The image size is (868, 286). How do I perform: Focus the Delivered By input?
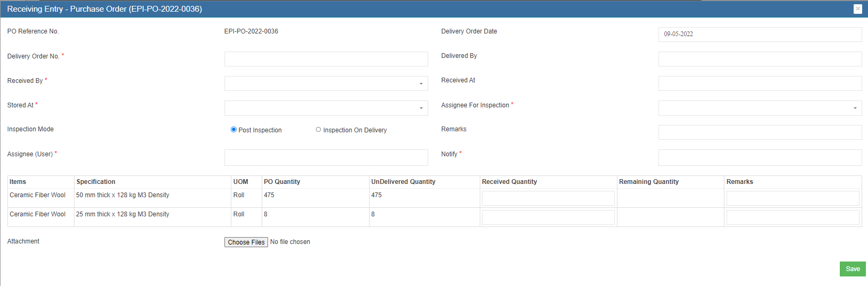pos(759,59)
